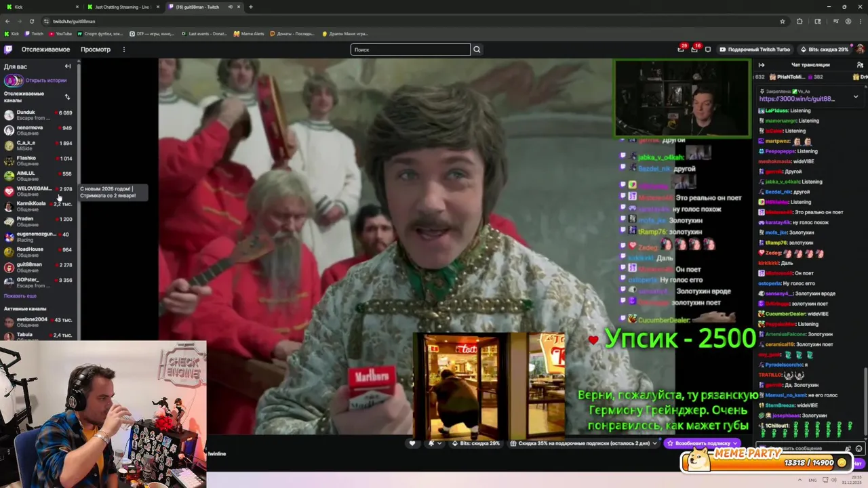This screenshot has height=488, width=868.
Task: Open Dunduk channel in sidebar
Action: click(x=38, y=115)
